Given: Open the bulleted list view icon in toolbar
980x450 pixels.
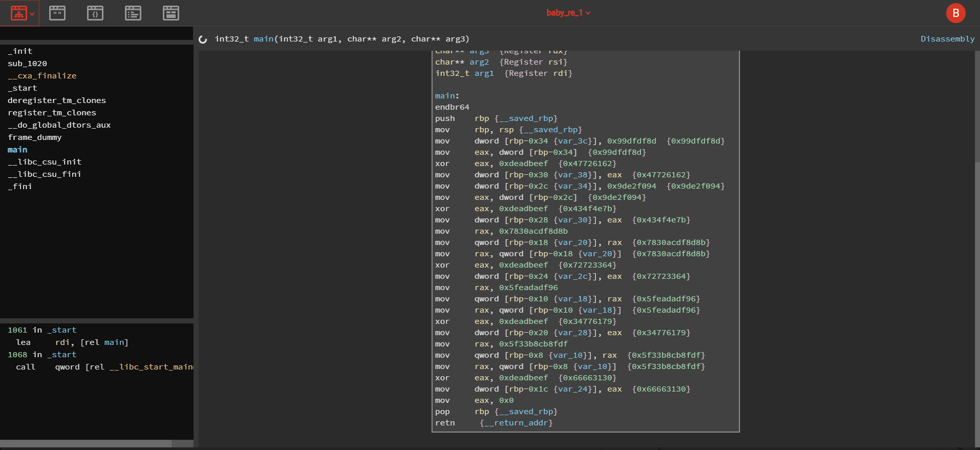Looking at the screenshot, I should pos(133,13).
